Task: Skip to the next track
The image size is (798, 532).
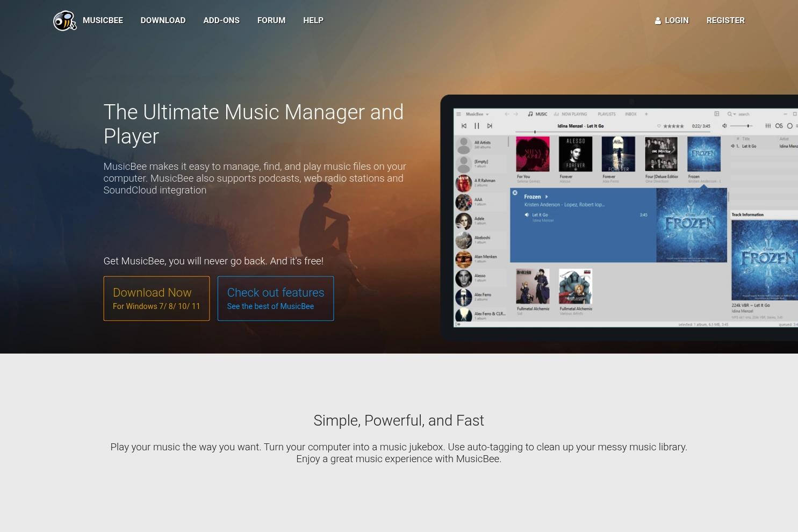Action: click(490, 126)
